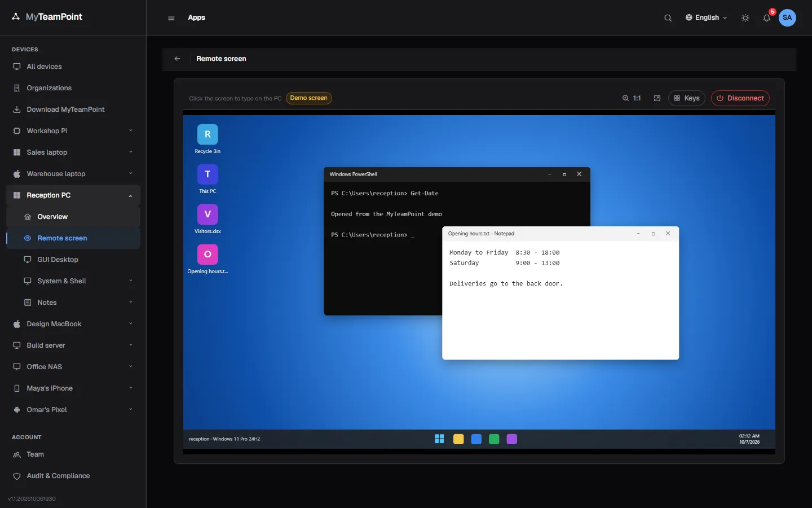Collapse the Reception PC device
Image resolution: width=812 pixels, height=508 pixels.
[x=73, y=195]
